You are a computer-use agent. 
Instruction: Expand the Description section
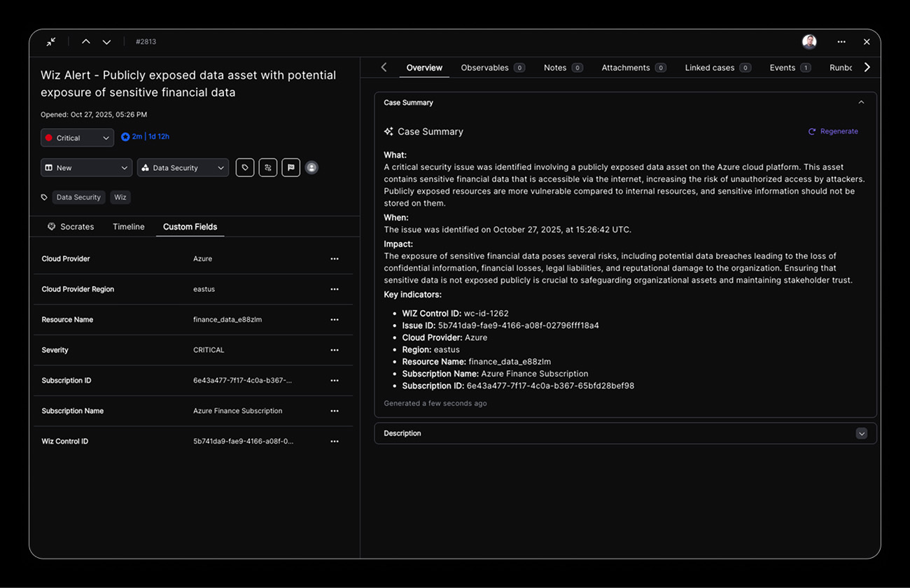point(862,433)
